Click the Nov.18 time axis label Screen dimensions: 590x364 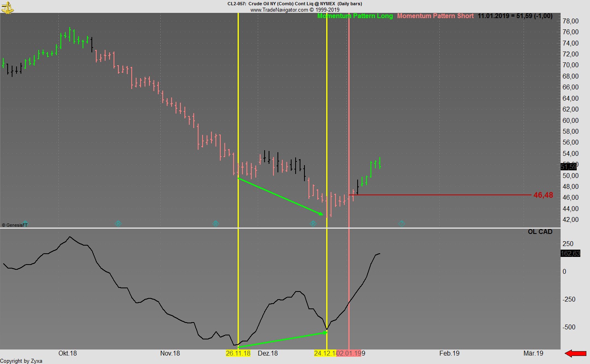[x=170, y=354]
